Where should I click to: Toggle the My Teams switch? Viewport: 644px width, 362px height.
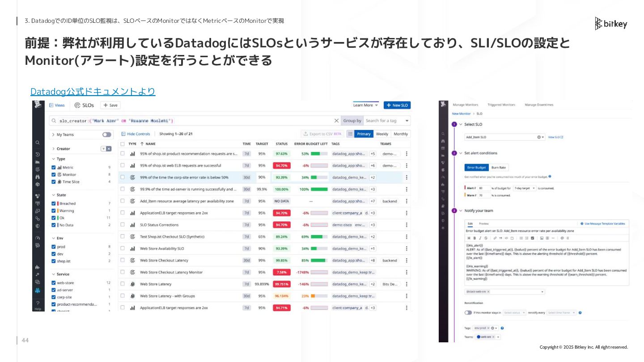click(106, 135)
